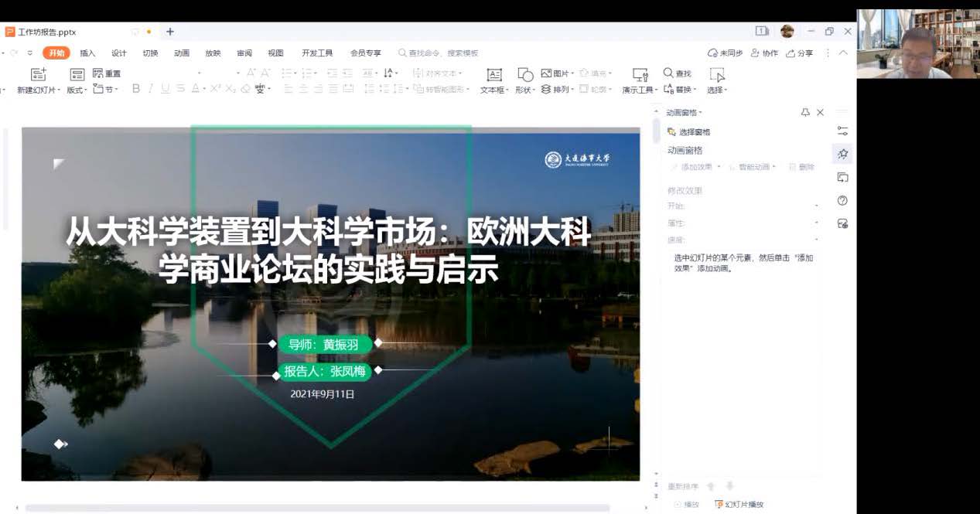This screenshot has height=514, width=980.
Task: Expand the 图片 (Picture) dropdown
Action: point(572,73)
